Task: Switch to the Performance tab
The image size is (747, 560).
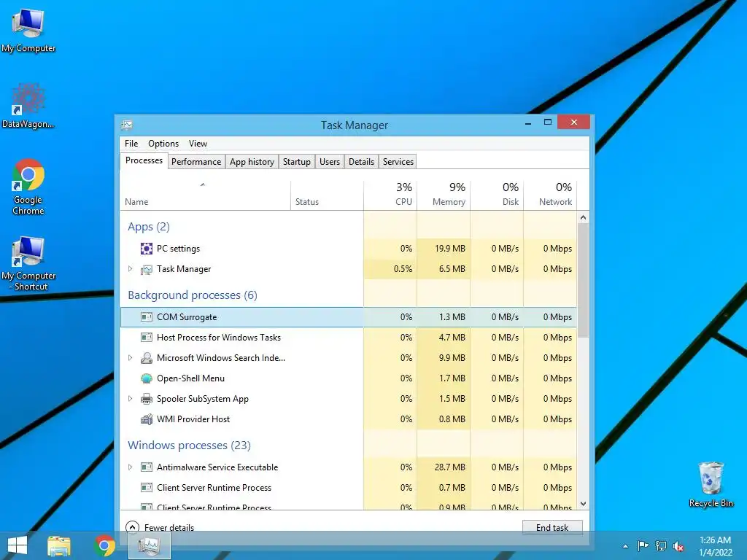Action: [196, 161]
